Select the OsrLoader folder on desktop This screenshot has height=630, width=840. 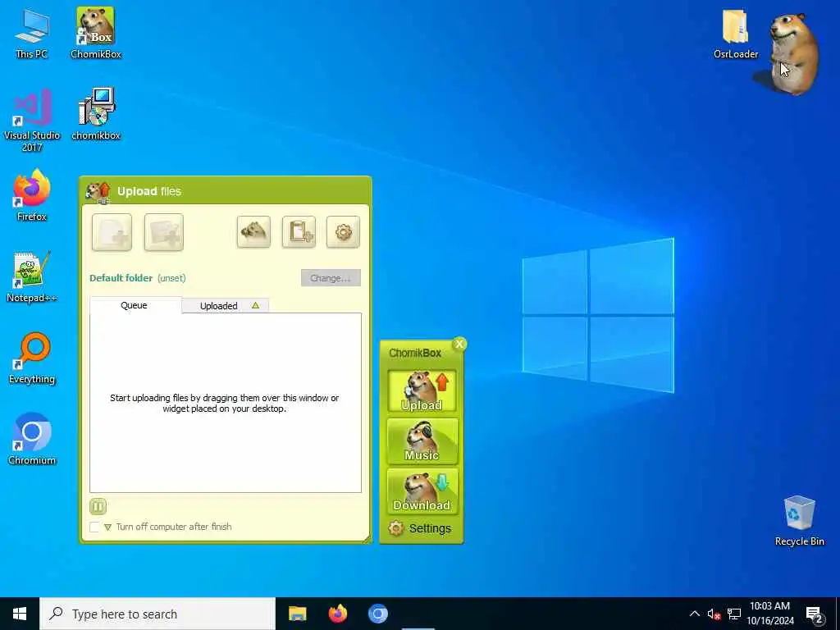(x=736, y=33)
